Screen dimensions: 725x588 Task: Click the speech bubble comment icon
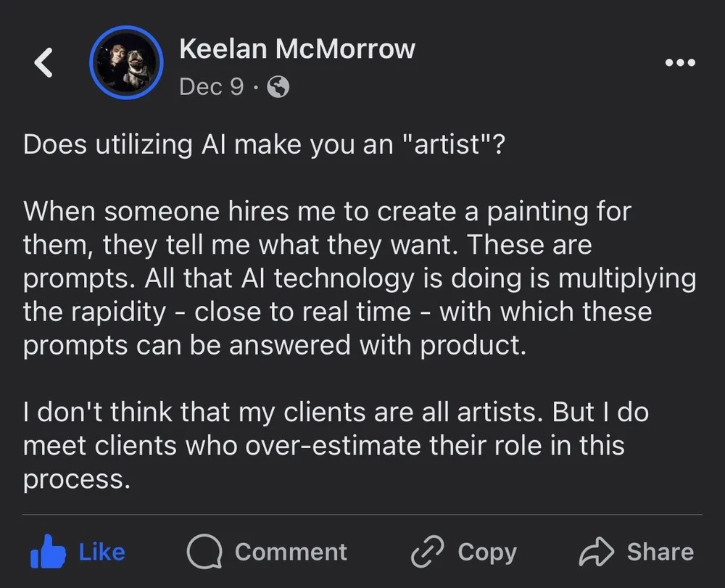[204, 552]
